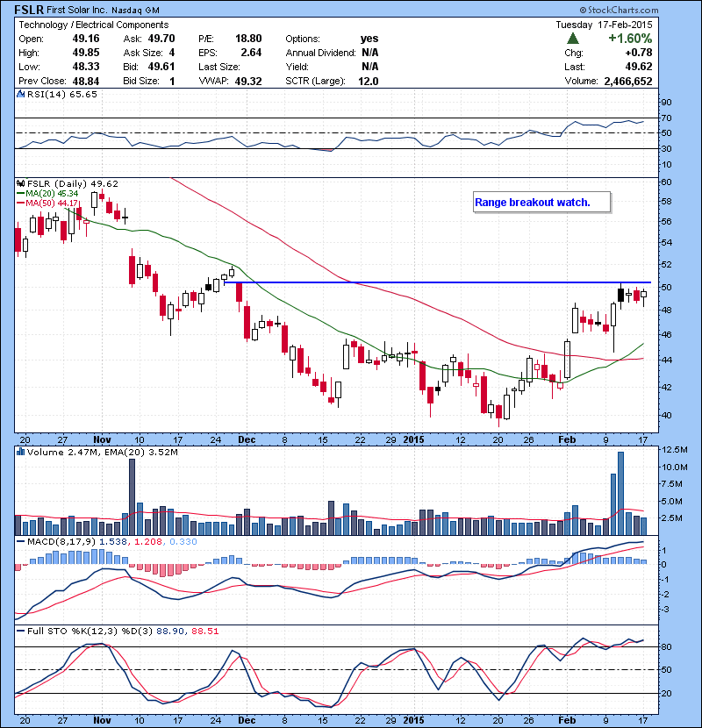The height and width of the screenshot is (728, 702).
Task: Click the 'Range breakout watch.' annotation box
Action: [541, 203]
